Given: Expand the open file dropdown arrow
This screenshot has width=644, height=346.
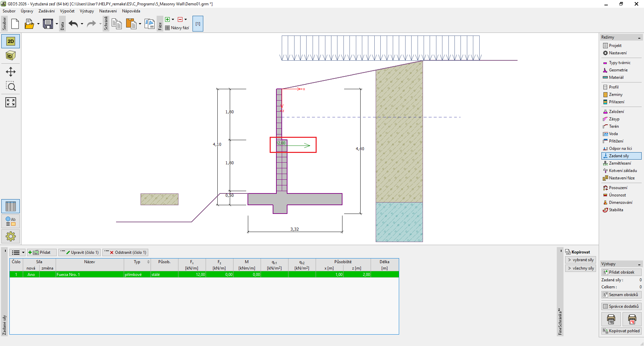Looking at the screenshot, I should [x=38, y=24].
